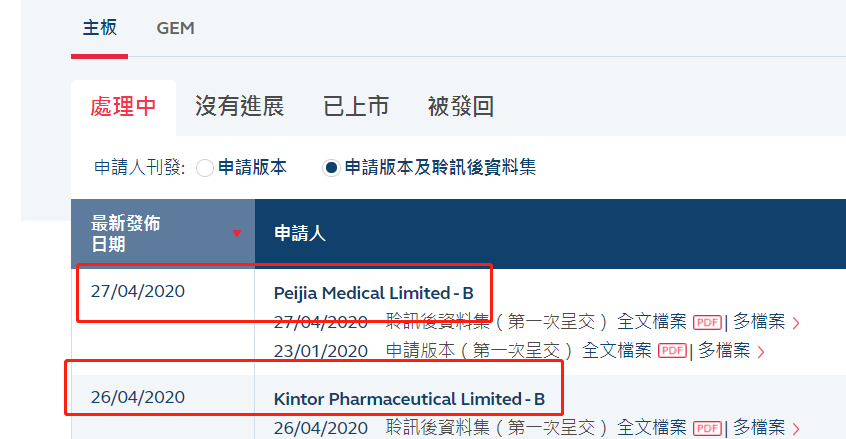Screen dimensions: 846x439
Task: Open the 處理中 tab
Action: coord(123,107)
